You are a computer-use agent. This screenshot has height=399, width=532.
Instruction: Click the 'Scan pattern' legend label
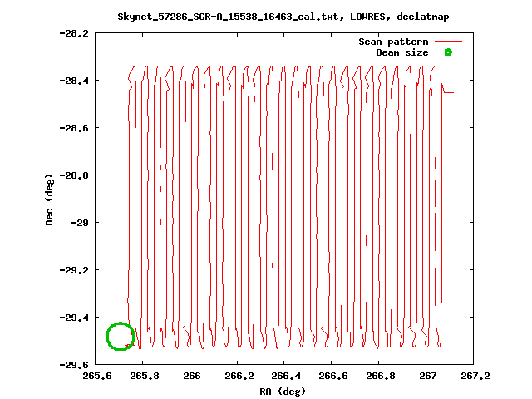pyautogui.click(x=393, y=42)
